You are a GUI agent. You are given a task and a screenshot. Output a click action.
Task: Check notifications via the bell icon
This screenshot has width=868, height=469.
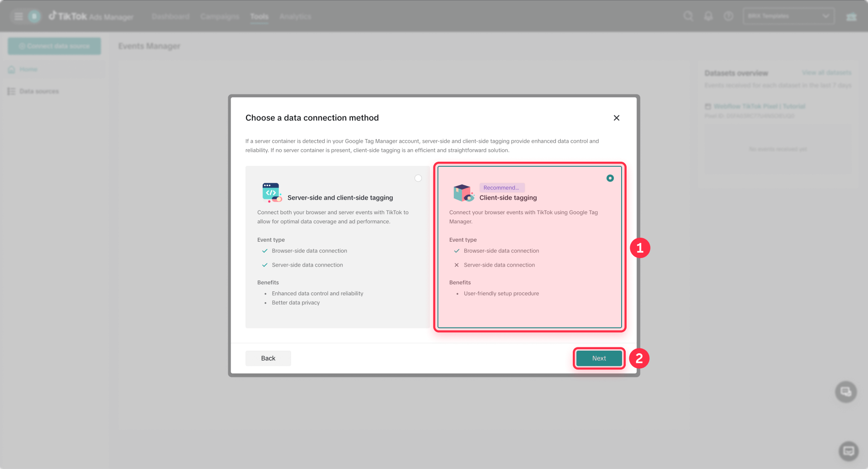(x=708, y=16)
